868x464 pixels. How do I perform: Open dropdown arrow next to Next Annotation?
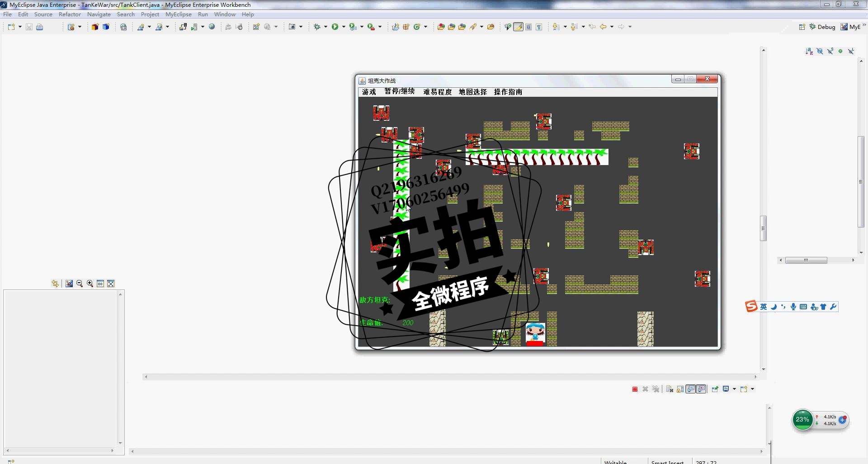click(565, 27)
